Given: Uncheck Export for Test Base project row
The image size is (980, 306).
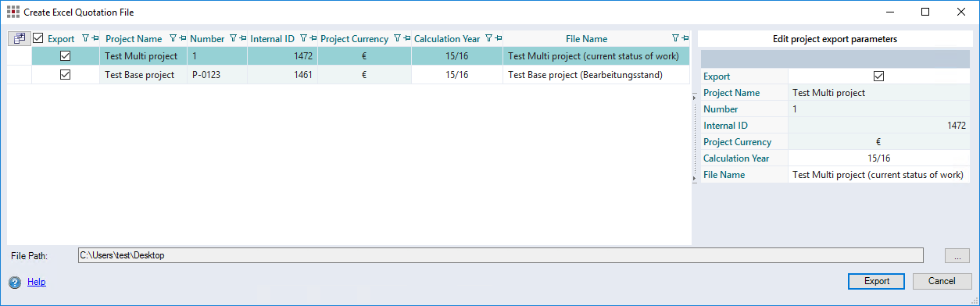Looking at the screenshot, I should point(66,75).
